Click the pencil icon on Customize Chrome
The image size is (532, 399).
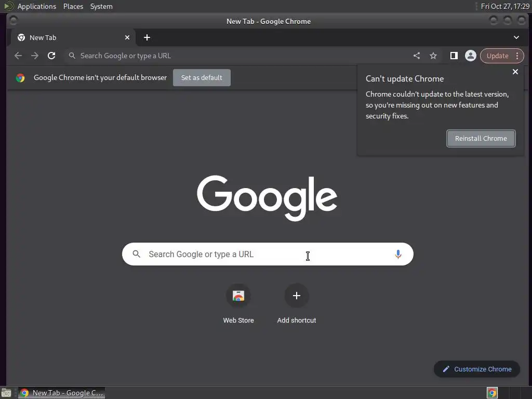point(446,369)
